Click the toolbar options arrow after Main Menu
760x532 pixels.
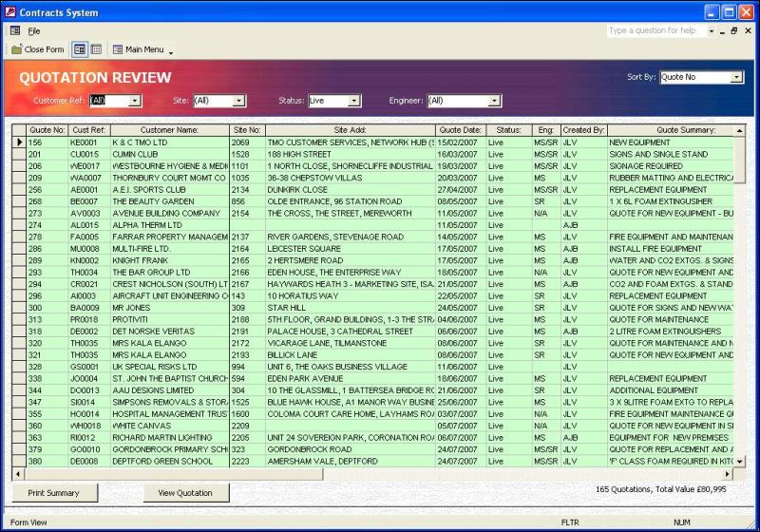click(171, 51)
